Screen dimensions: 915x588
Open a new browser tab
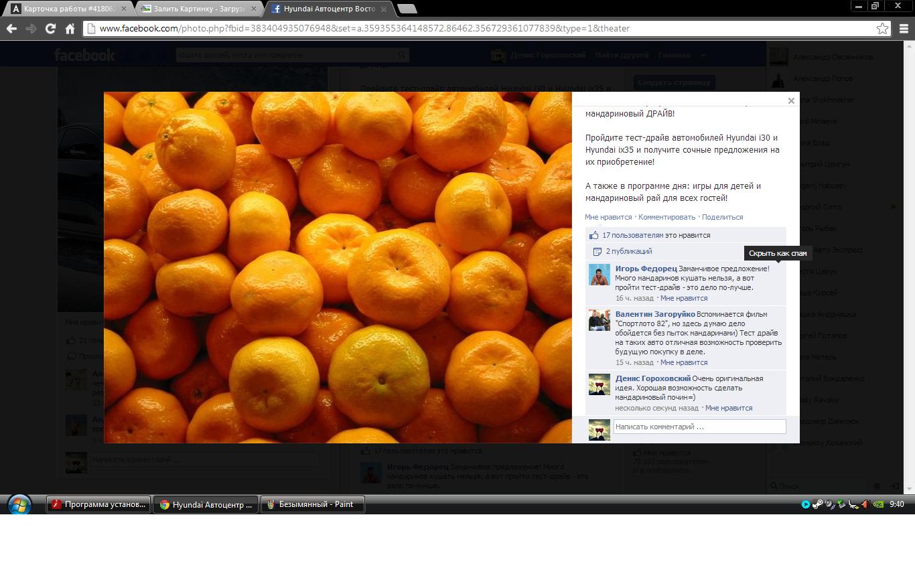[407, 9]
